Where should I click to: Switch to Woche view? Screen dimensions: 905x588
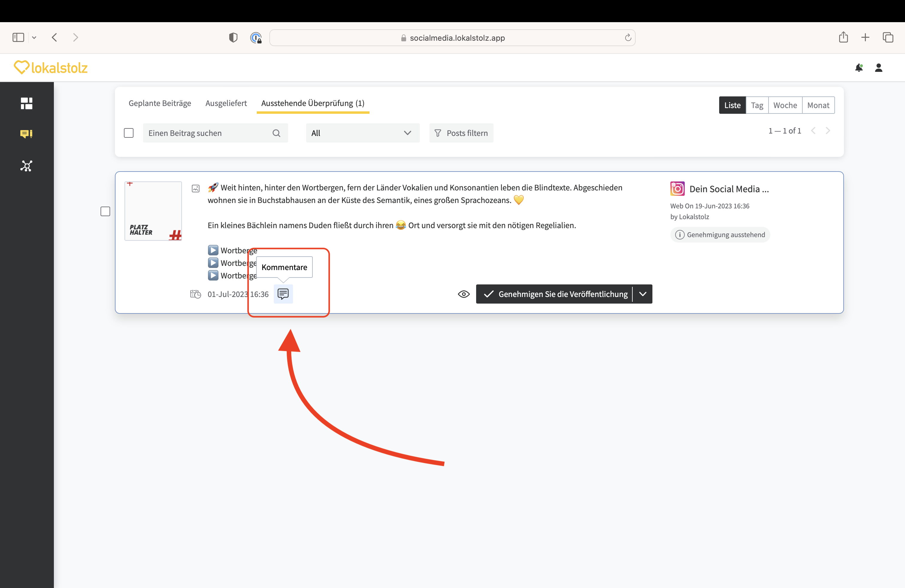pos(785,105)
